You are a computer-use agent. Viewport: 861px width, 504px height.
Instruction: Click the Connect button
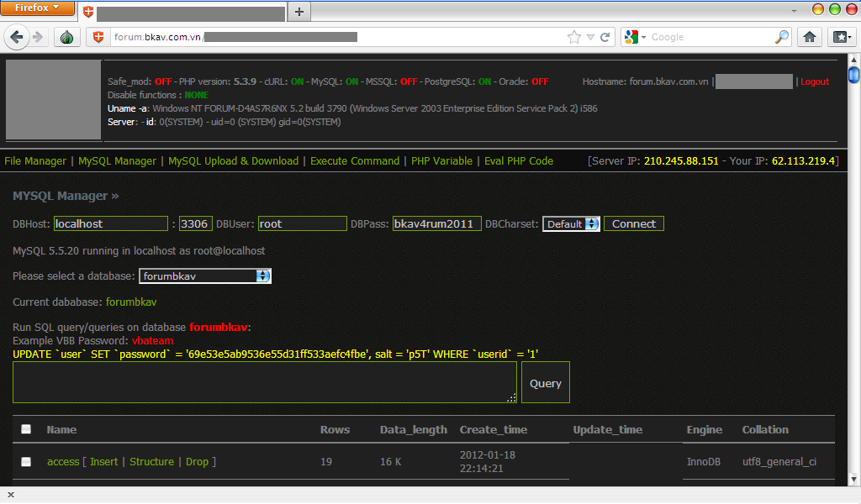coord(634,223)
